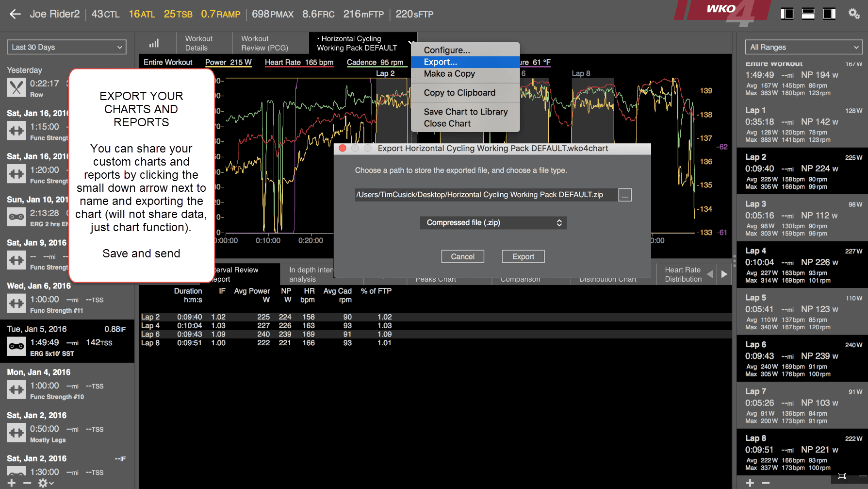Open the gear dropdown under the workout list
This screenshot has height=489, width=868.
click(46, 483)
